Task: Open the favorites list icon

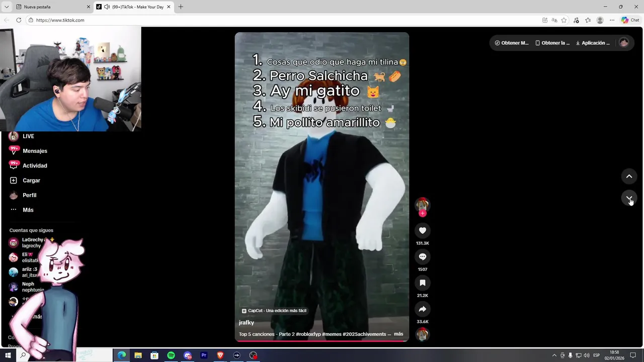Action: pyautogui.click(x=588, y=20)
